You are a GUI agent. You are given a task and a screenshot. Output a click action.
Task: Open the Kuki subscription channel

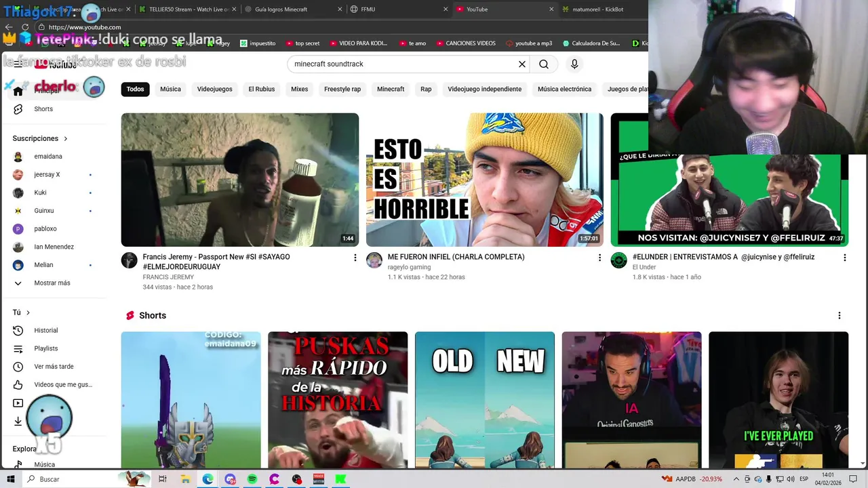[x=40, y=193]
